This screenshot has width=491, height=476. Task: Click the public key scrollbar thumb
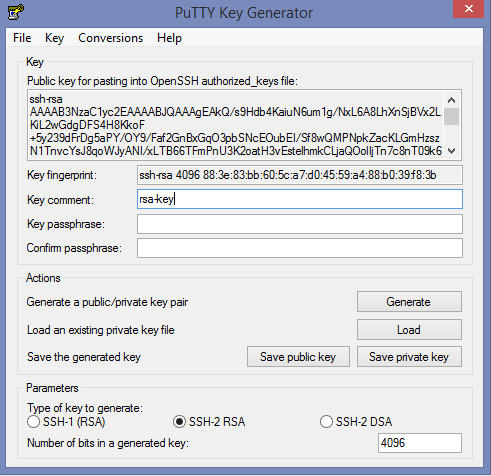pos(452,116)
